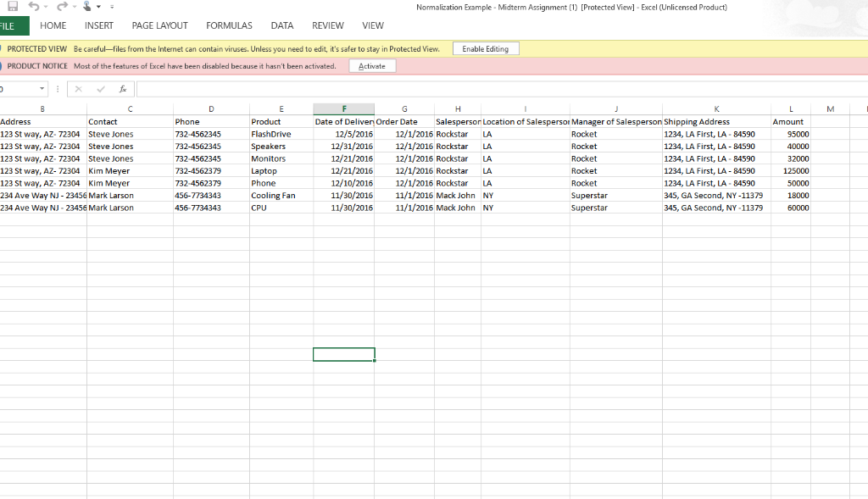The image size is (868, 499).
Task: Click the Insert Function fx icon
Action: coord(123,88)
